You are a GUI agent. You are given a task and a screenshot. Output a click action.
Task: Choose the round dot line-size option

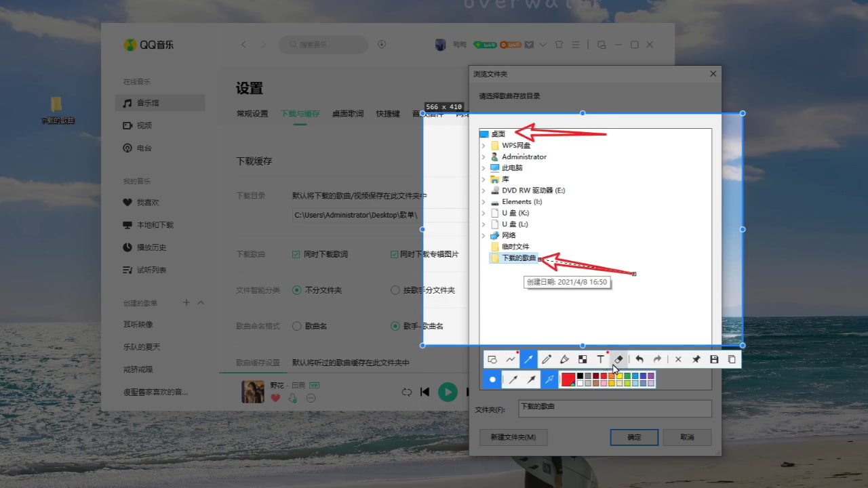tap(493, 380)
